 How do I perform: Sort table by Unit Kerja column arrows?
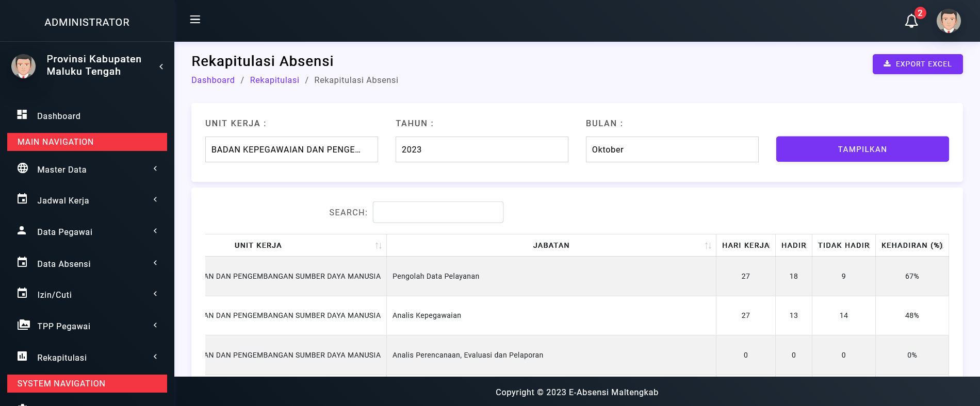[x=378, y=246]
